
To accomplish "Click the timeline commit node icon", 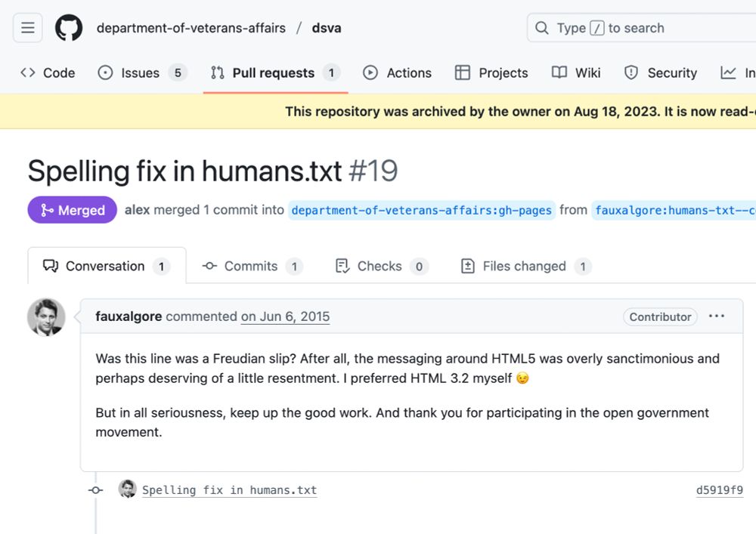I will 95,490.
